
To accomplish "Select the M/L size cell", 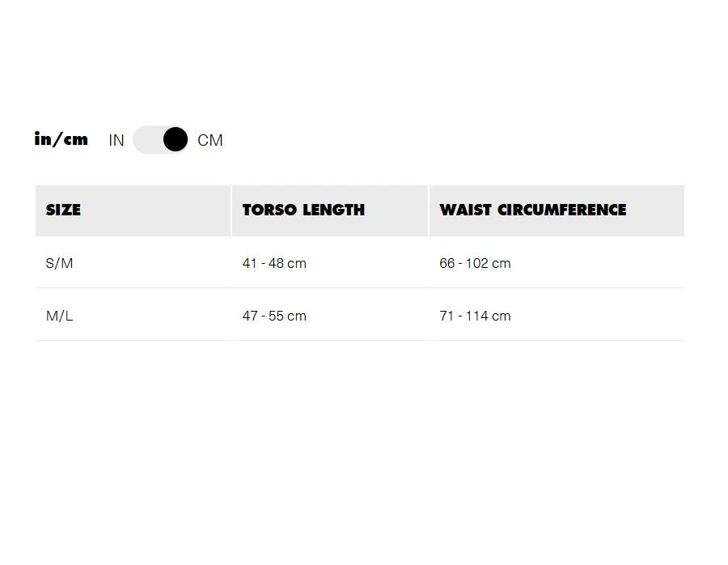I will pyautogui.click(x=59, y=316).
